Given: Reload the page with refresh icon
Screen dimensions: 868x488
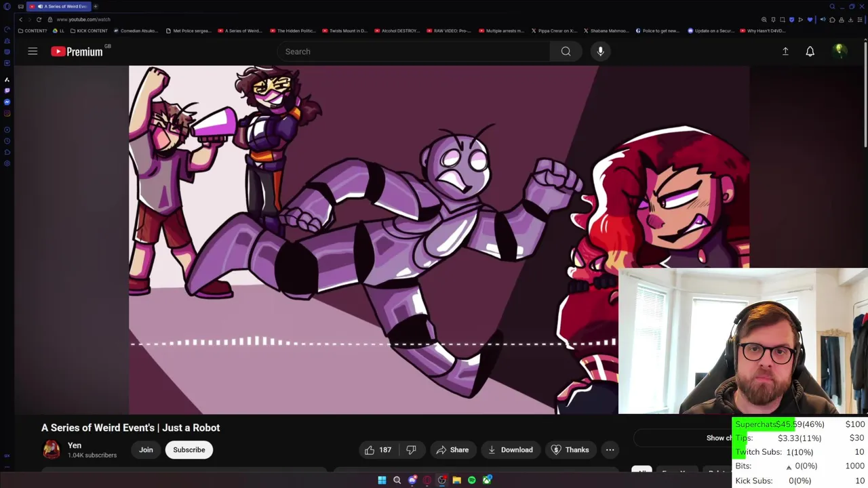Looking at the screenshot, I should coord(39,20).
